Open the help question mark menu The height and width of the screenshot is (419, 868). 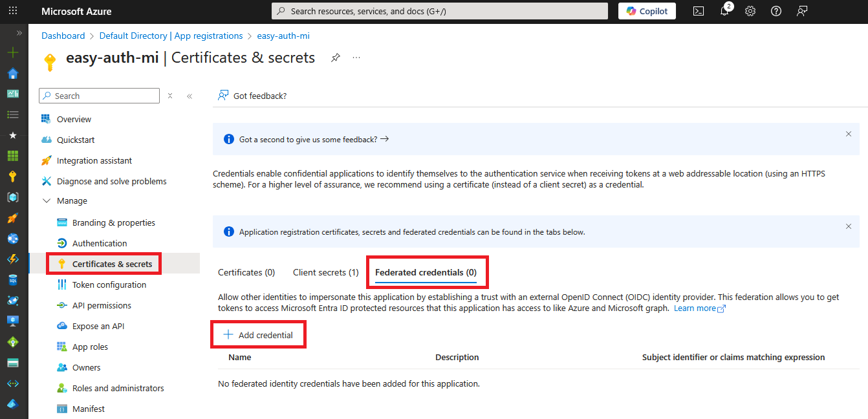pos(776,11)
